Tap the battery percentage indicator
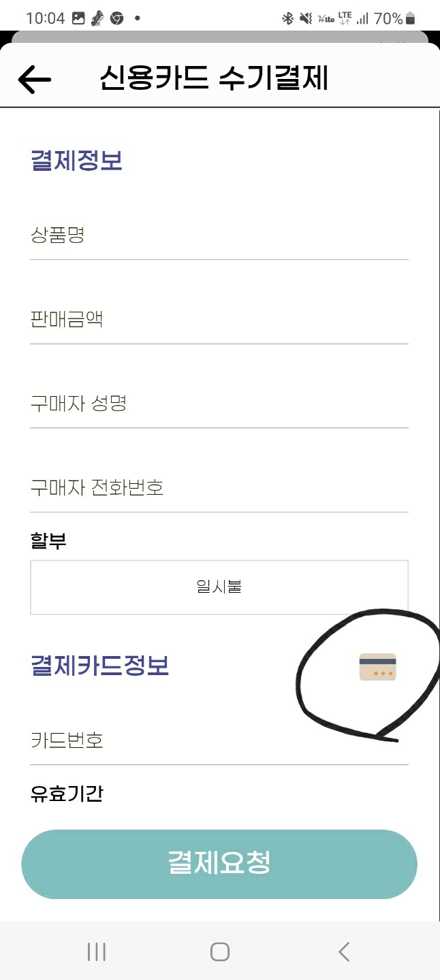This screenshot has height=980, width=440. (395, 18)
